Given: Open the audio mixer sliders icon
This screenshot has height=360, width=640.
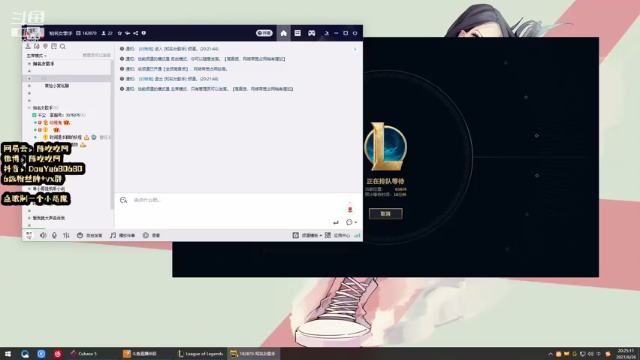Looking at the screenshot, I should (x=66, y=235).
